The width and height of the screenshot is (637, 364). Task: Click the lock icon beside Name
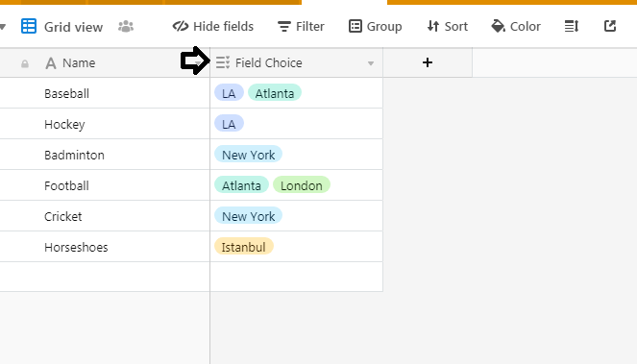(25, 63)
